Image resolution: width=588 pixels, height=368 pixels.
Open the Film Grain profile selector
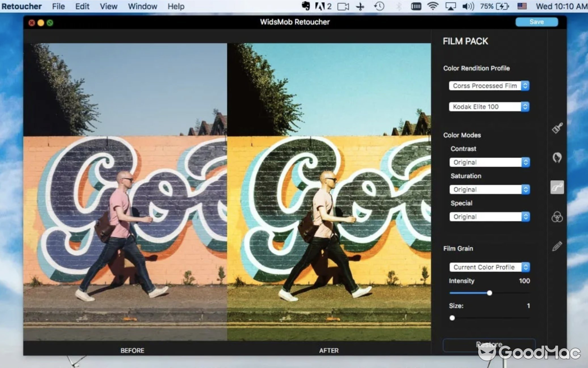[489, 267]
